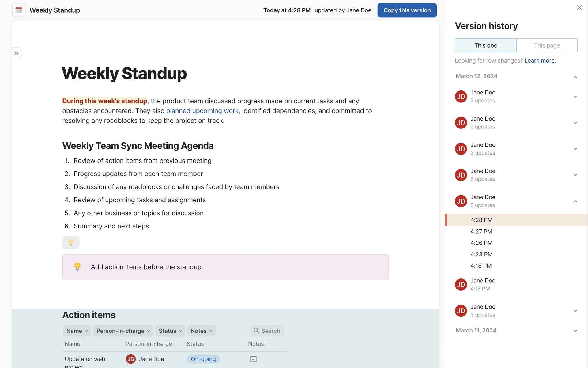The width and height of the screenshot is (588, 368).
Task: Collapse Jane Doe's 5 updates group
Action: coord(575,201)
